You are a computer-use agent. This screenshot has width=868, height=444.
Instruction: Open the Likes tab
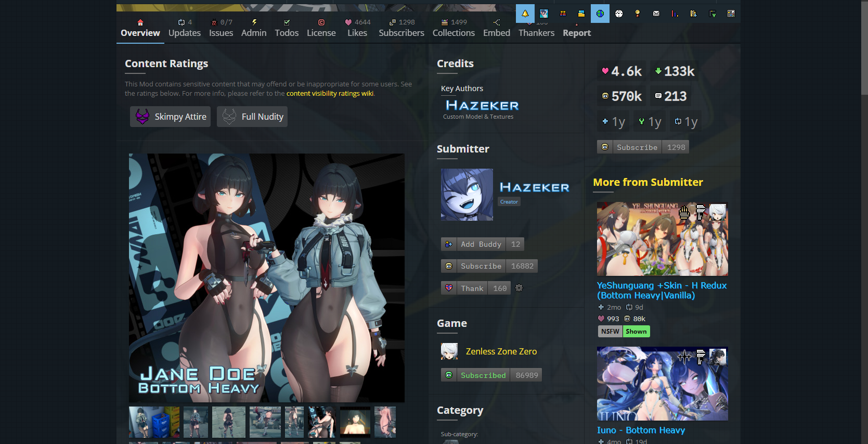click(x=357, y=28)
